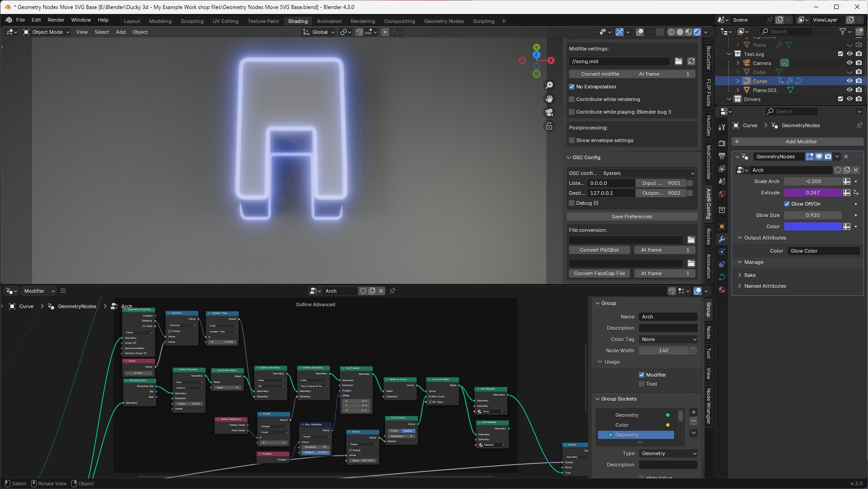Check Show envelope settings
This screenshot has height=489, width=868.
(x=572, y=140)
